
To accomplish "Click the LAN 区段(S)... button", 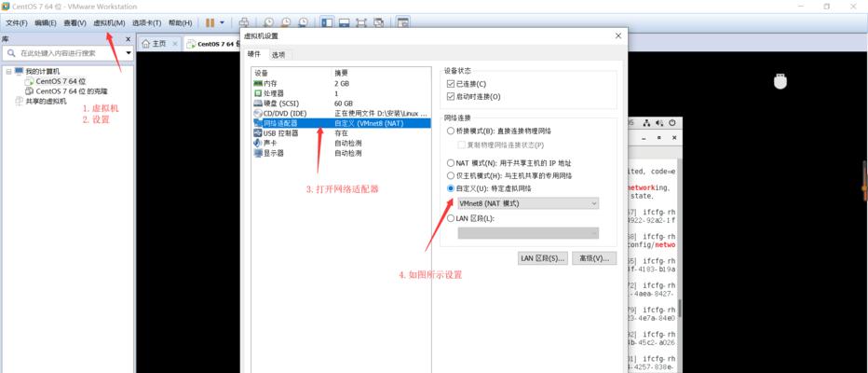I will (542, 258).
